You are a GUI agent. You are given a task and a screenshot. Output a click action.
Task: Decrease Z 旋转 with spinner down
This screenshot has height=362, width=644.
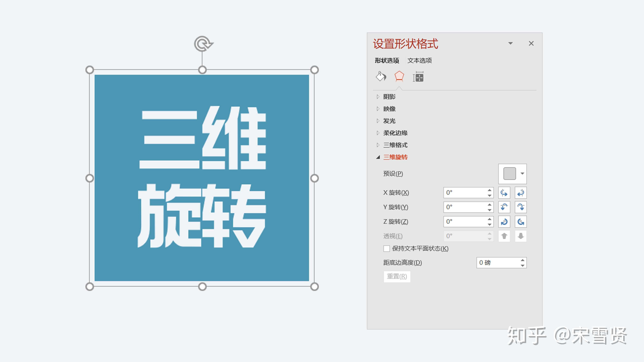(x=489, y=225)
